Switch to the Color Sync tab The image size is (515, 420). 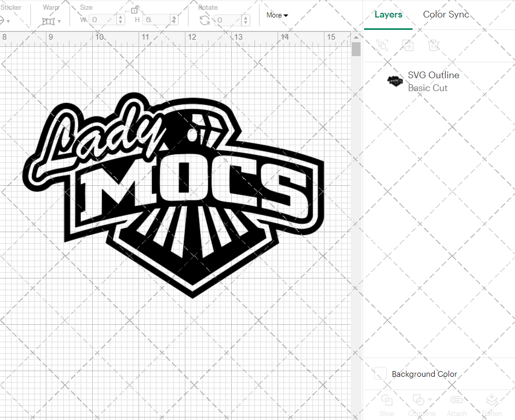[x=446, y=14]
